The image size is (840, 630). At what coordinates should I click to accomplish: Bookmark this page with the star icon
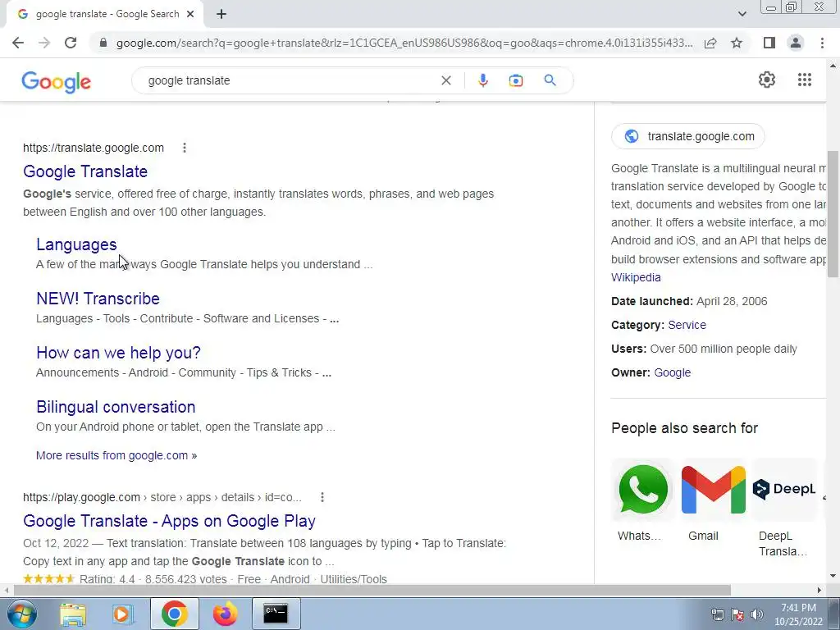click(737, 43)
